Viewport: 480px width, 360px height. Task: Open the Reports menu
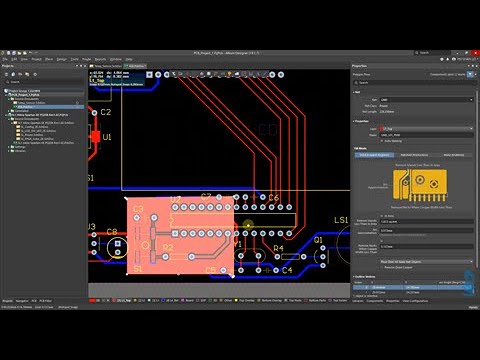[100, 59]
